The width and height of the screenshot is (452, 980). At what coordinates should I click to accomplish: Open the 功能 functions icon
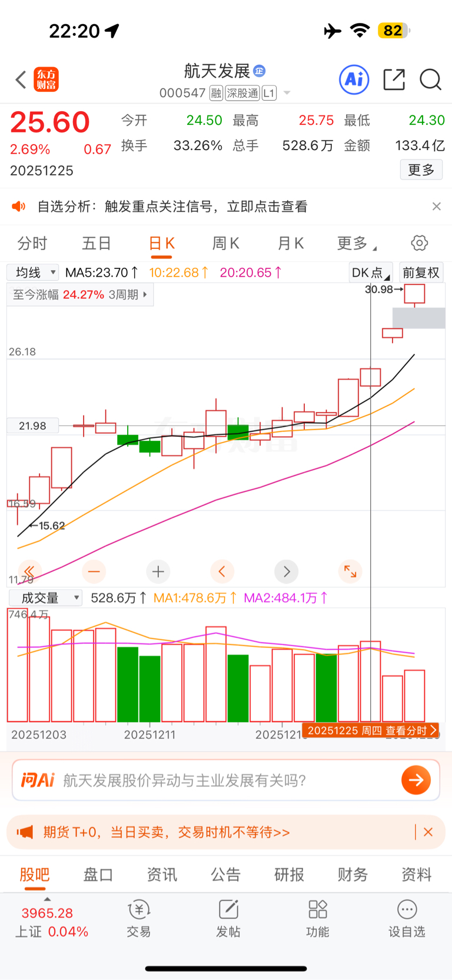(318, 918)
